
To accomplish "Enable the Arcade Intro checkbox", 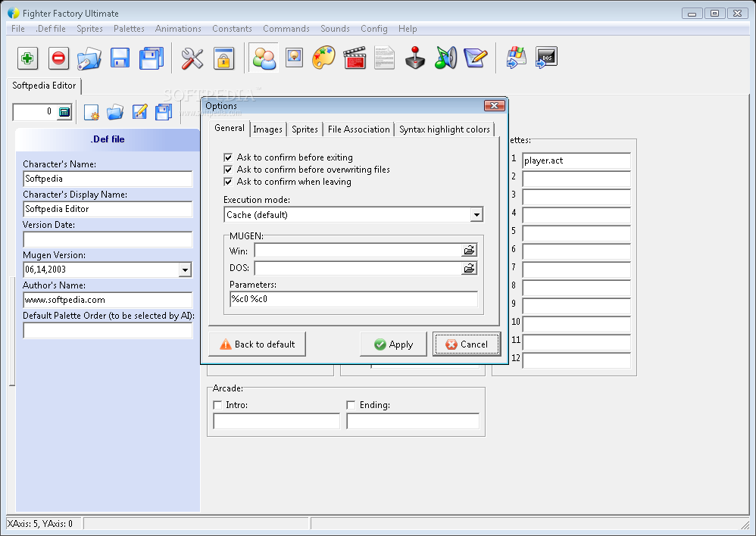I will [x=217, y=405].
